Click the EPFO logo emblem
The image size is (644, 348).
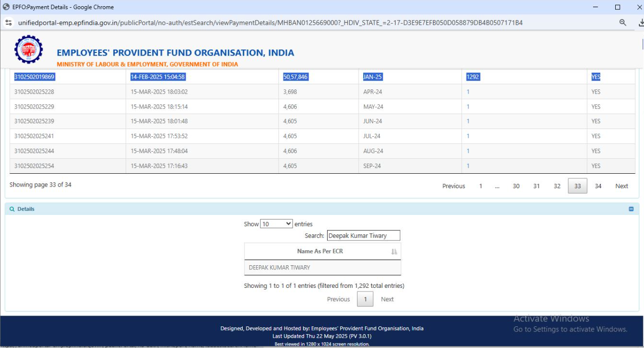point(29,49)
